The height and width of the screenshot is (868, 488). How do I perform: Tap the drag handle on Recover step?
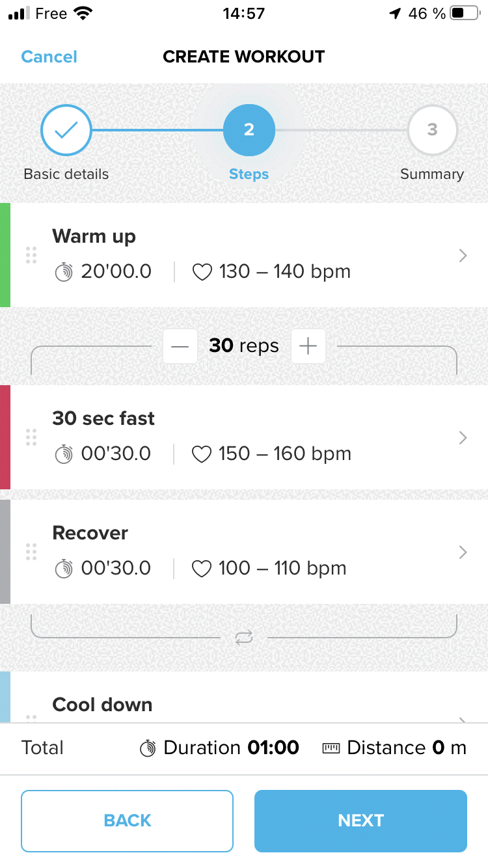31,552
